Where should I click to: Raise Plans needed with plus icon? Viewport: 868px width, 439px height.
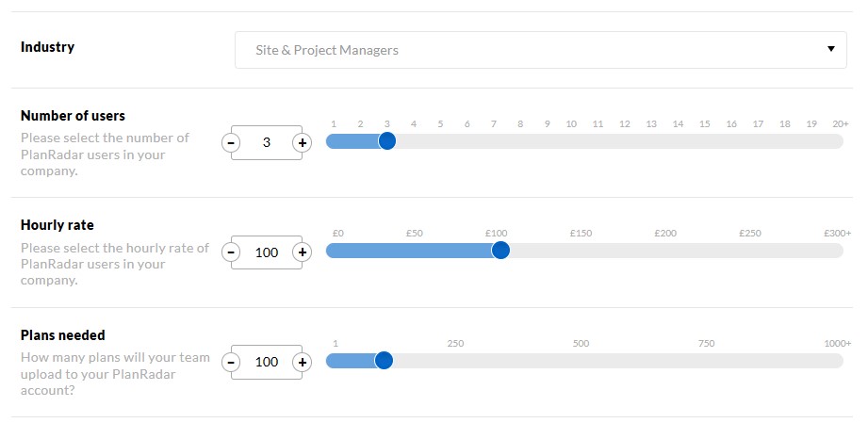click(302, 363)
